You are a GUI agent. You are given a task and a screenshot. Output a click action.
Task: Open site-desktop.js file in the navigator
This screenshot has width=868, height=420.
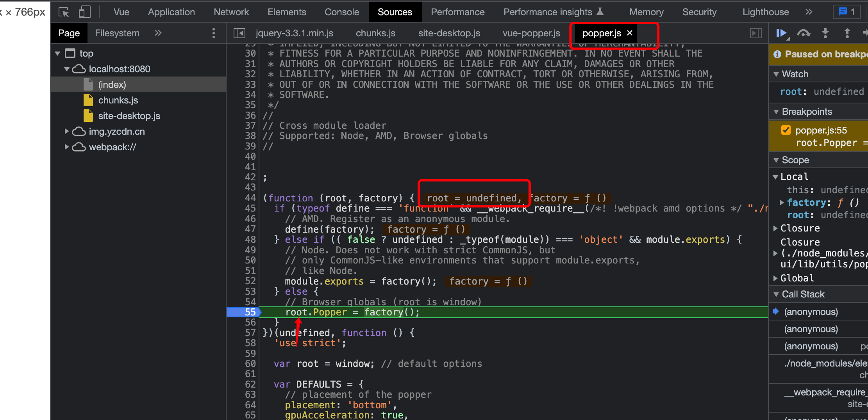click(x=129, y=116)
